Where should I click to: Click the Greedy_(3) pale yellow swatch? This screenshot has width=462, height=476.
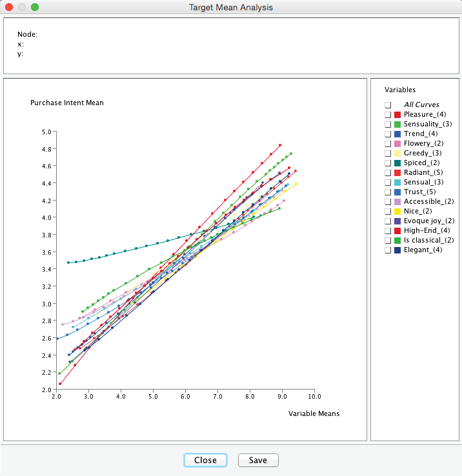pos(398,153)
